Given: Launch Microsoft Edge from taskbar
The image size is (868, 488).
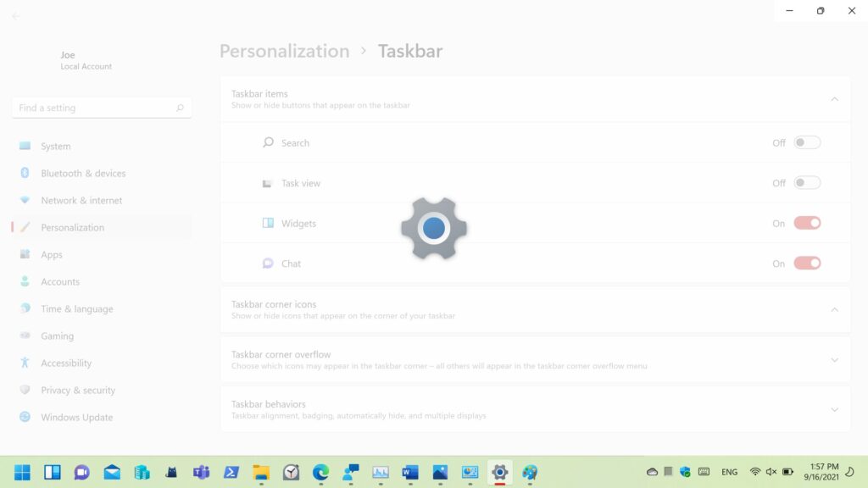Looking at the screenshot, I should tap(320, 472).
